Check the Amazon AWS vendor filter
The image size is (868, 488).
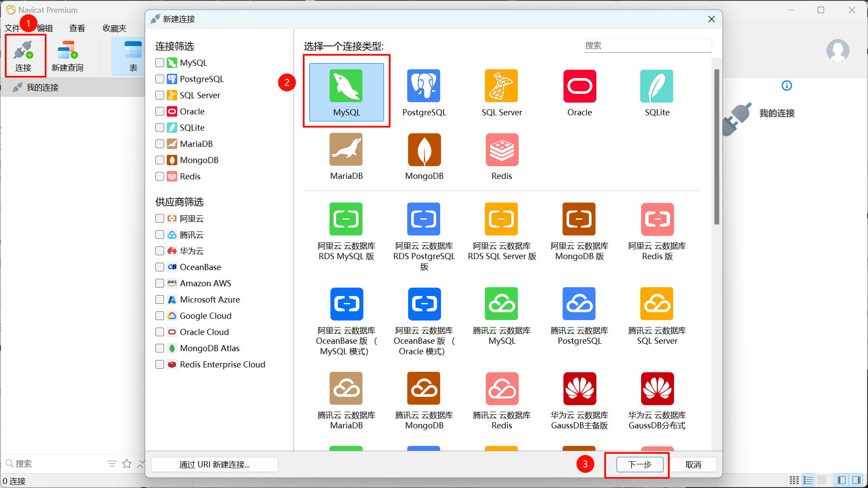click(x=160, y=283)
